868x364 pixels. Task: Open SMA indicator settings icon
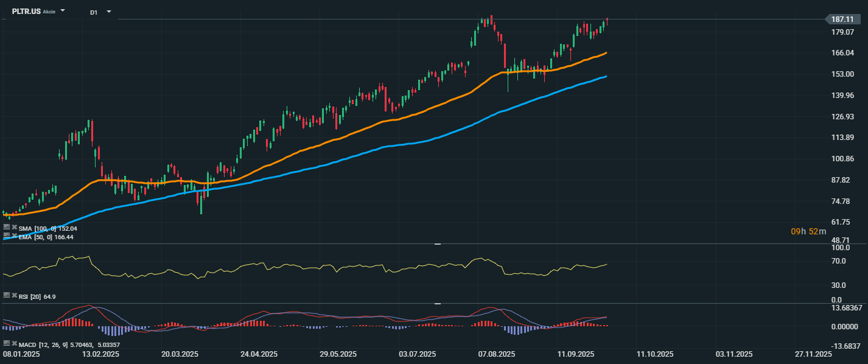click(x=7, y=228)
